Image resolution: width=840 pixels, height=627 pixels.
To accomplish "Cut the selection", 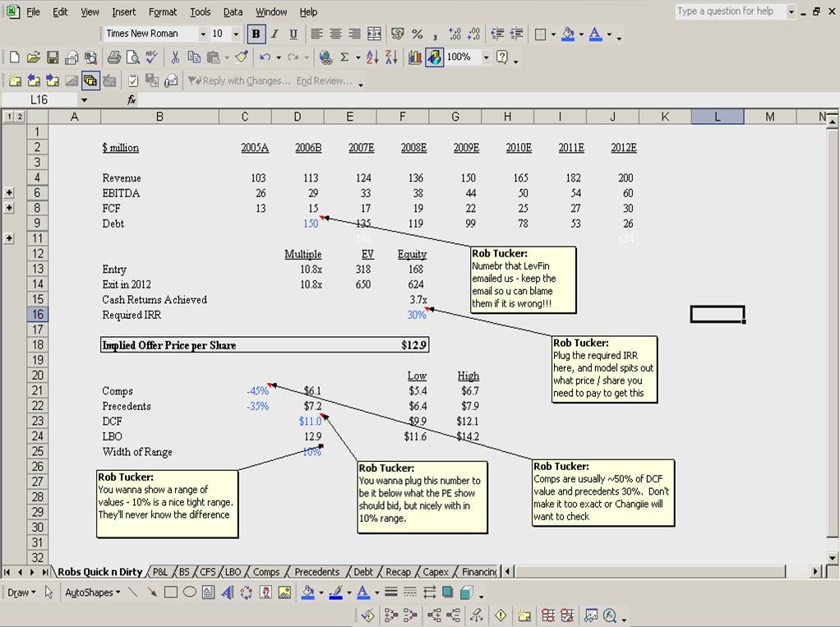I will (x=174, y=58).
